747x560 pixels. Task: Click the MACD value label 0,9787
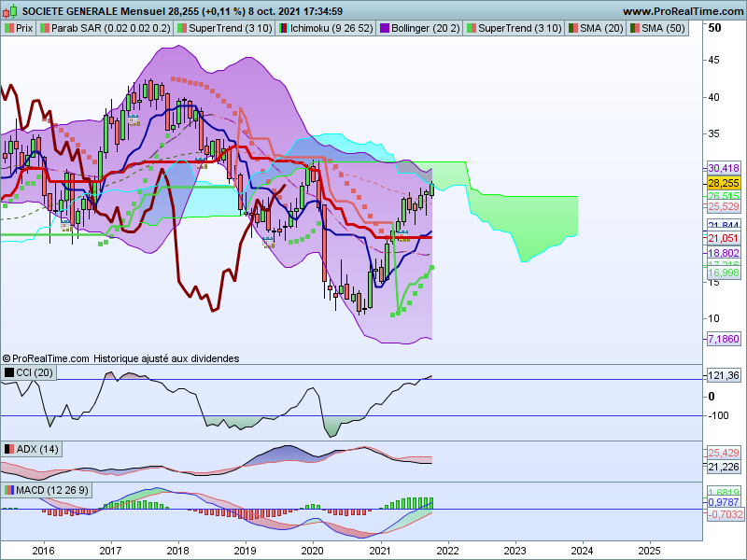point(723,502)
